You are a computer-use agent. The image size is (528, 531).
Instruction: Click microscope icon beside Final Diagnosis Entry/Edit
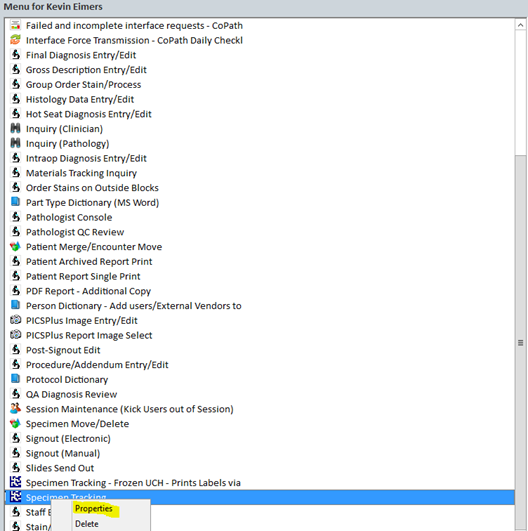coord(15,55)
